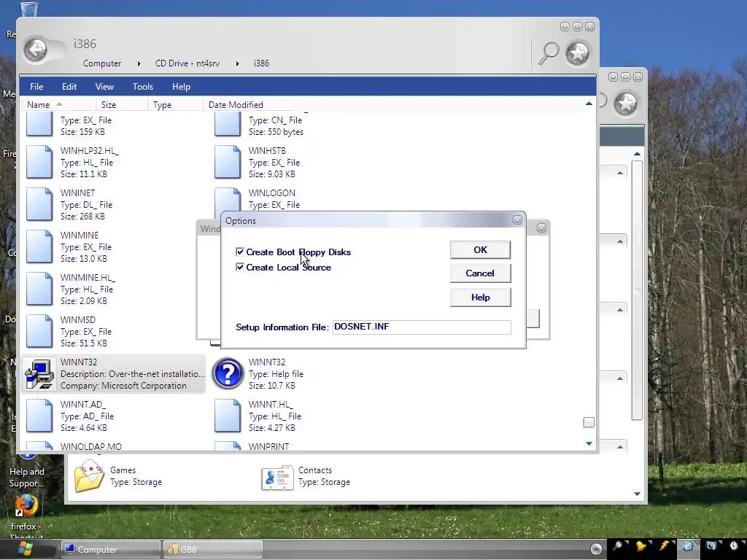Collapse the second group in the Computer window

(620, 241)
